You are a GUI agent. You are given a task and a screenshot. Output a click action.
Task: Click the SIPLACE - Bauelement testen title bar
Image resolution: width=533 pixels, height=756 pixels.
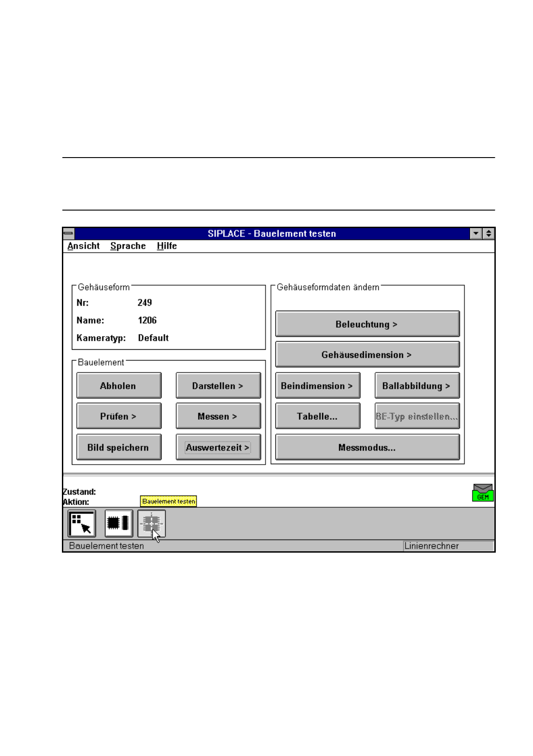click(x=272, y=233)
